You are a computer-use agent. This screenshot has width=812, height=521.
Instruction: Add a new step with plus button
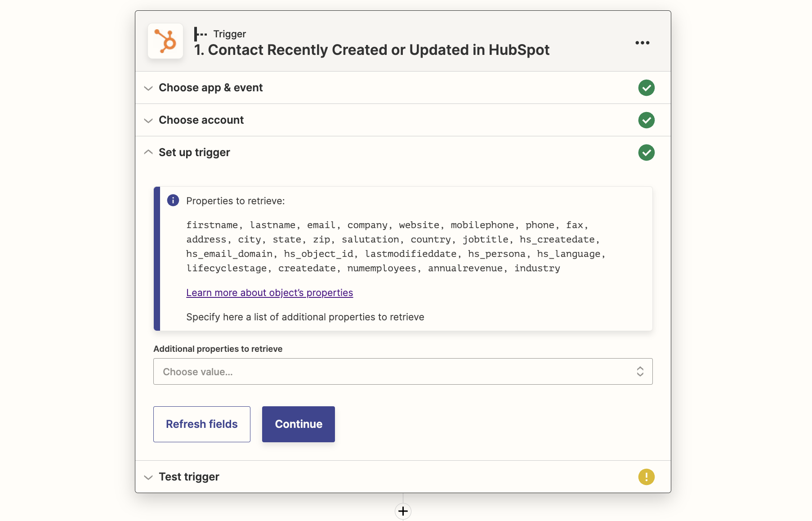click(x=403, y=511)
